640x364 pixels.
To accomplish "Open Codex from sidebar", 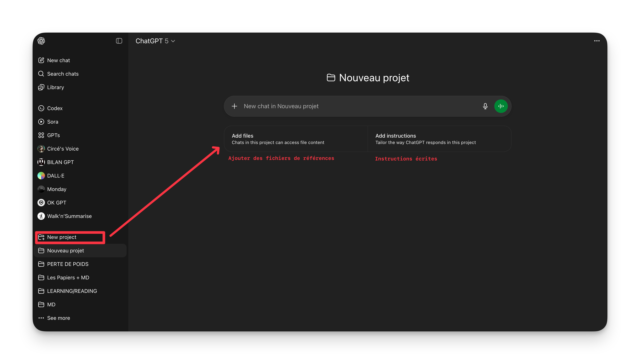I will (54, 108).
